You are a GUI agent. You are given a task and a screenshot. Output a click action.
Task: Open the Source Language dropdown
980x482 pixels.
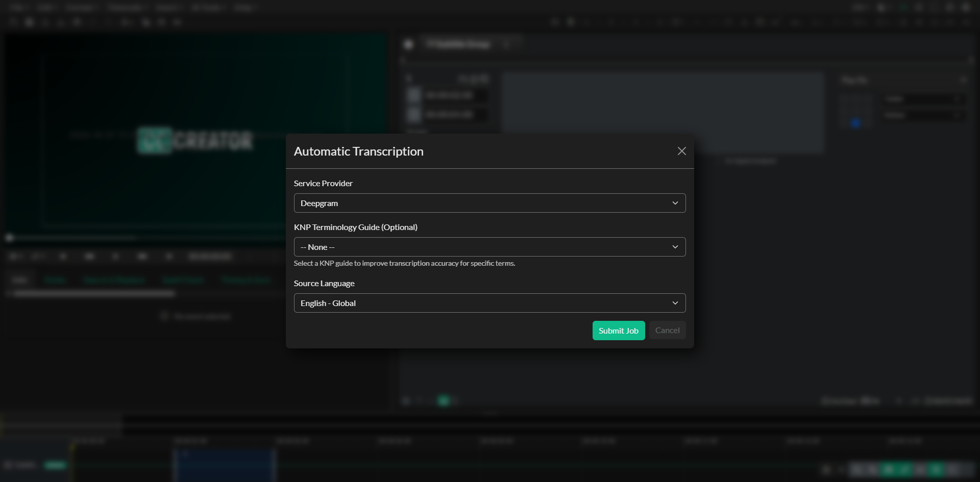click(489, 303)
